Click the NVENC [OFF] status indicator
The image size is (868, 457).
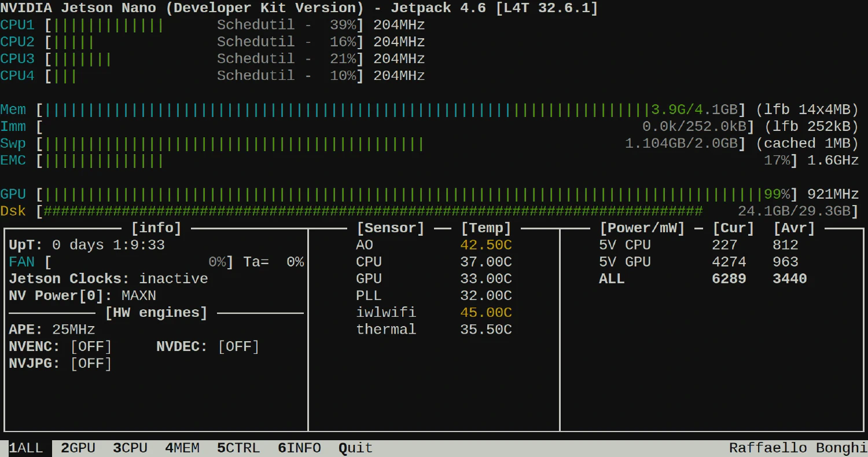[91, 347]
